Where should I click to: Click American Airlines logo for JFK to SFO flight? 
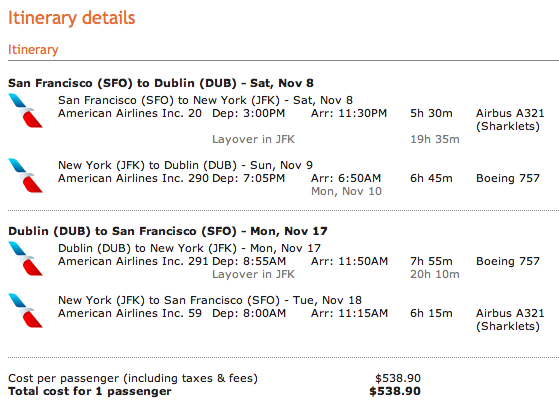pyautogui.click(x=26, y=310)
